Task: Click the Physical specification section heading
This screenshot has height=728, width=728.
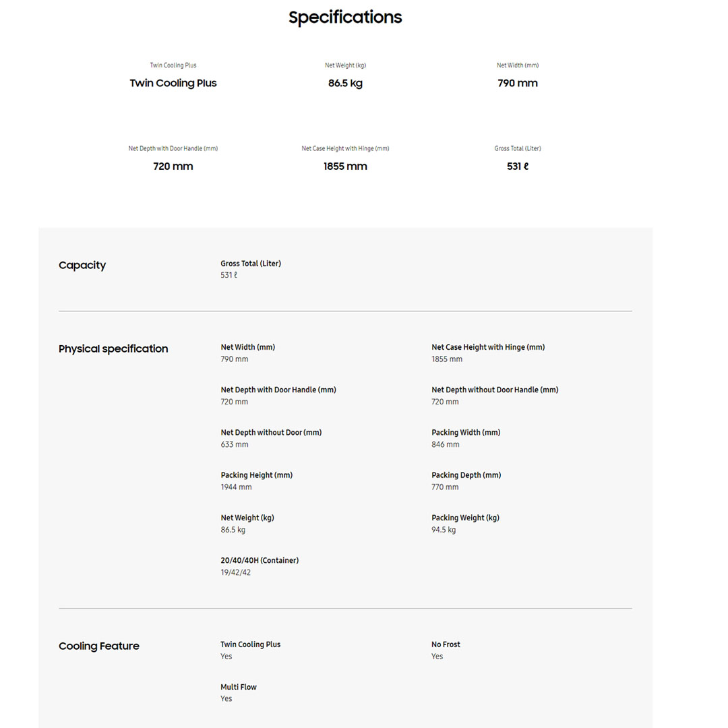Action: 113,349
